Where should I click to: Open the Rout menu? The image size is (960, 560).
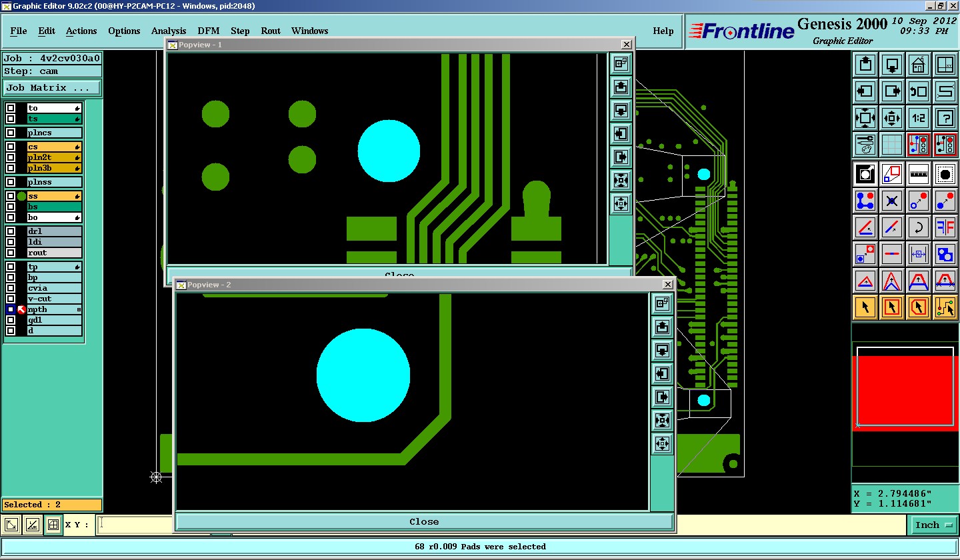[271, 31]
